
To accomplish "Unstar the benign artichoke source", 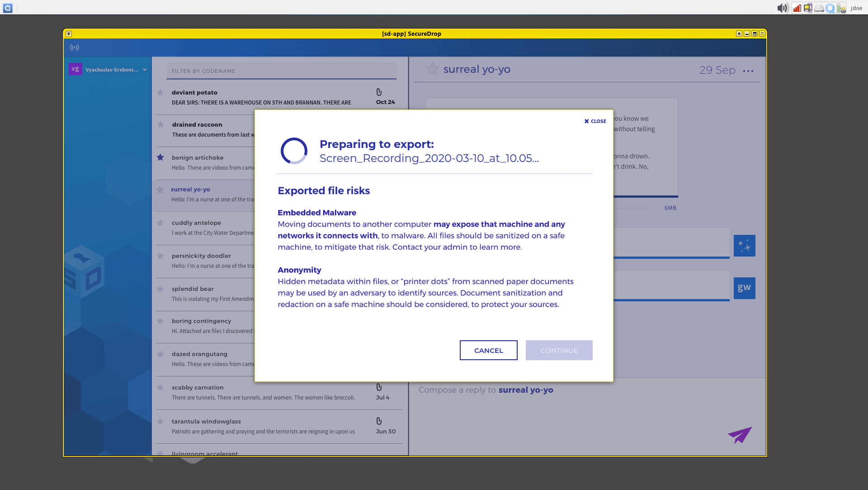I will [x=160, y=157].
